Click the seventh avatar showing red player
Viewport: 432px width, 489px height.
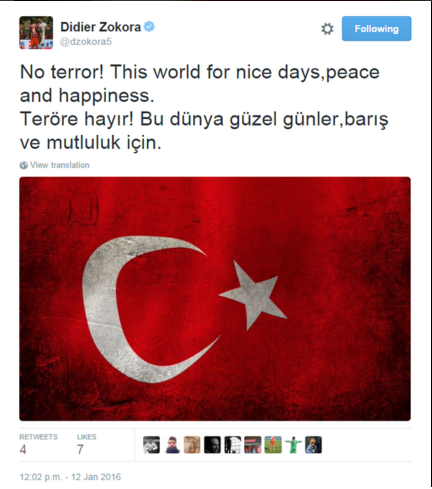pyautogui.click(x=273, y=445)
